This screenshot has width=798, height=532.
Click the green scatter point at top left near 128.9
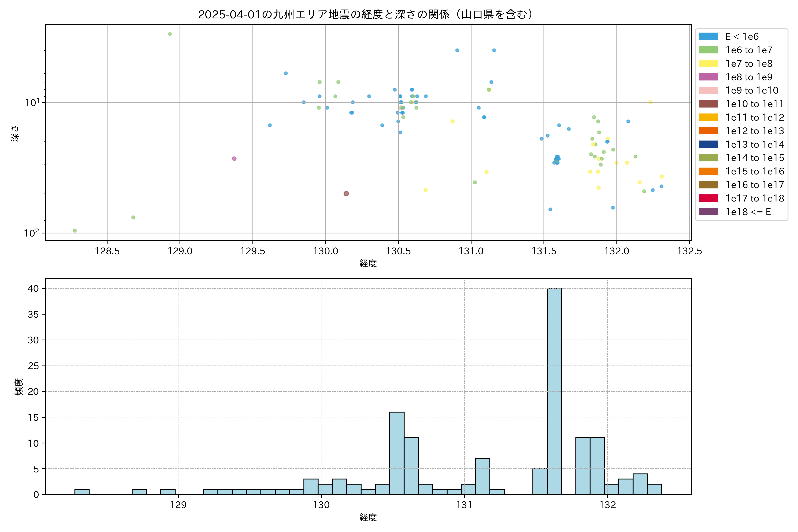[x=170, y=34]
